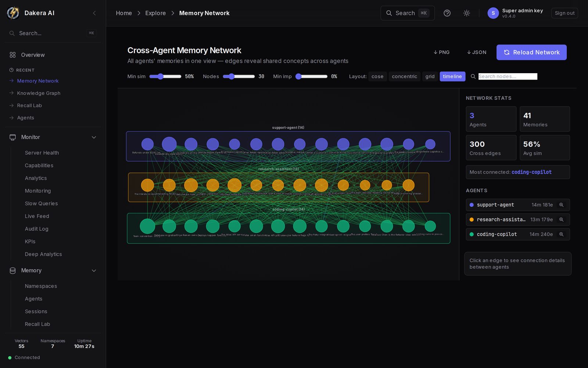Click the coding-copilot most connected link
Viewport: 588px width, 368px height.
point(531,172)
